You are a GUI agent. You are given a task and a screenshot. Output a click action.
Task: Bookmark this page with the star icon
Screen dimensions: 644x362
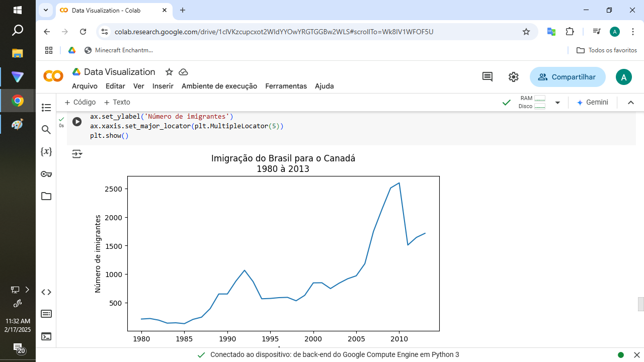pos(526,32)
